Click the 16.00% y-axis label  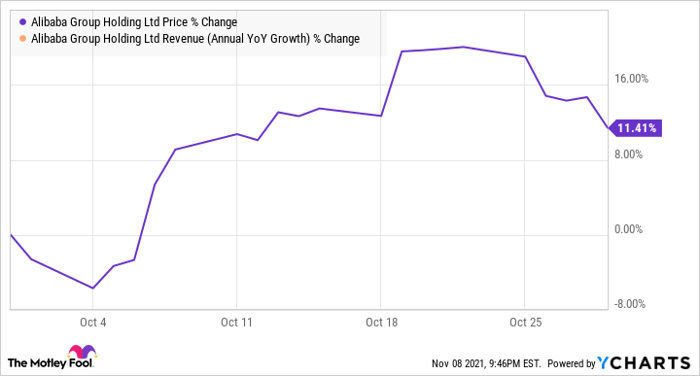tap(631, 79)
